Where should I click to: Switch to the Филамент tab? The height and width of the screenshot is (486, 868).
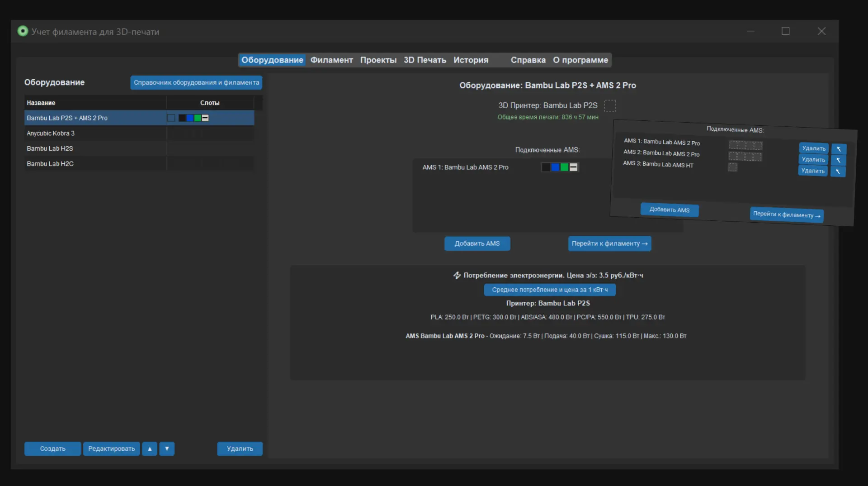click(x=331, y=60)
